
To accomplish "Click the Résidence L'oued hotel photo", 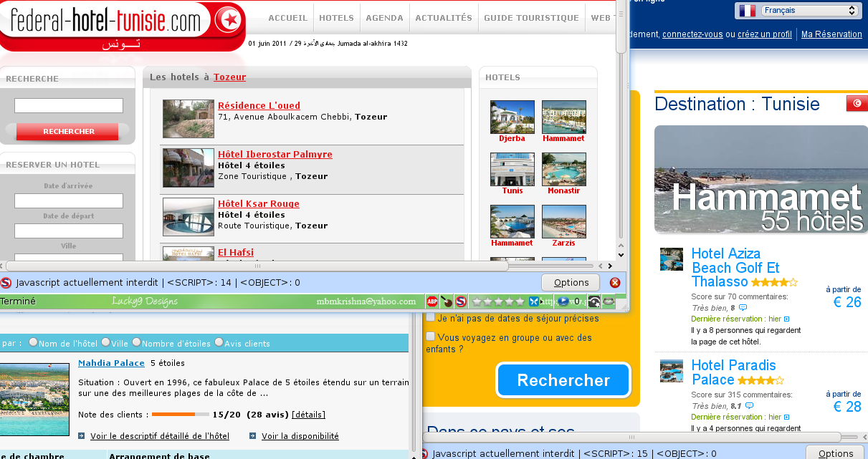I will pos(189,119).
